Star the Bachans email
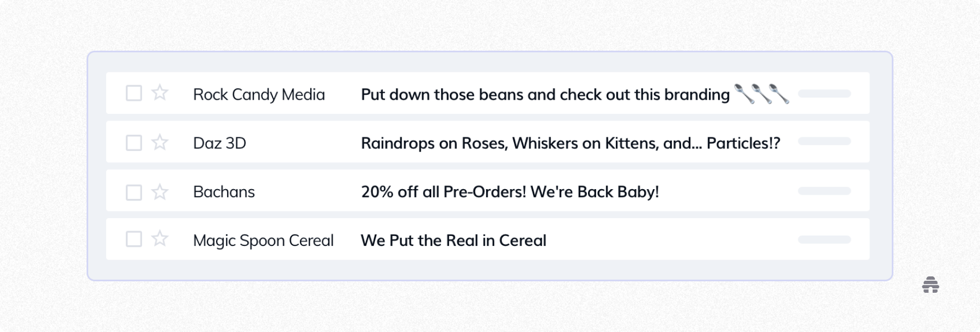 click(x=160, y=192)
